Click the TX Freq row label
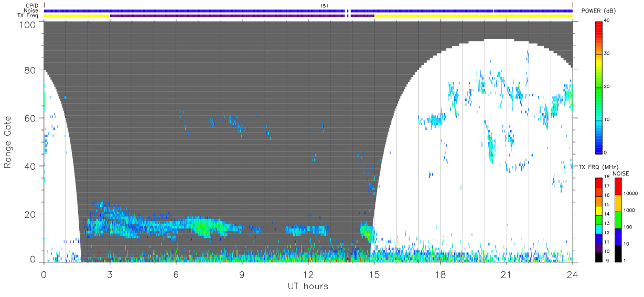This screenshot has height=297, width=644. (28, 15)
